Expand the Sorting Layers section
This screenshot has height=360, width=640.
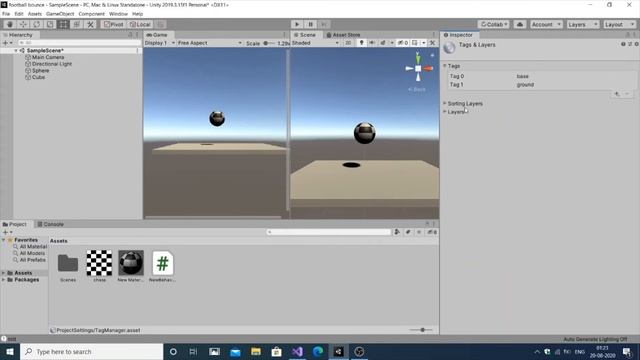[445, 104]
